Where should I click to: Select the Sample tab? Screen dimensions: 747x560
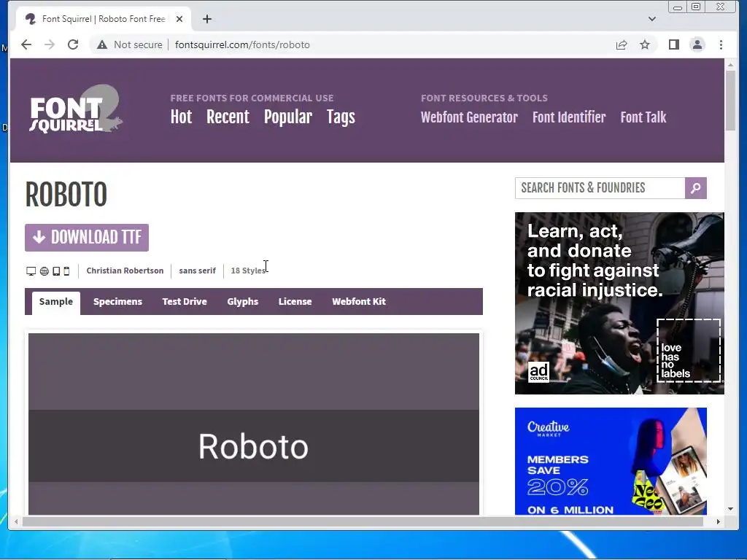click(x=55, y=302)
